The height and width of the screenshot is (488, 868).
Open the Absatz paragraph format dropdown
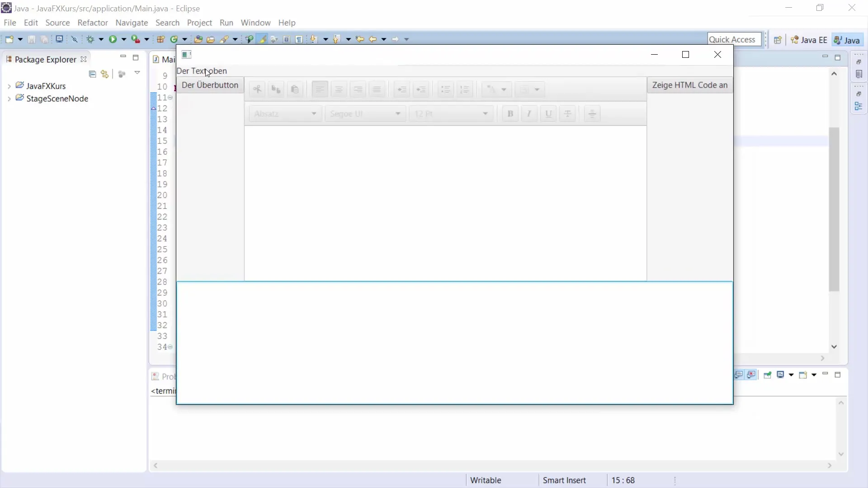[285, 114]
